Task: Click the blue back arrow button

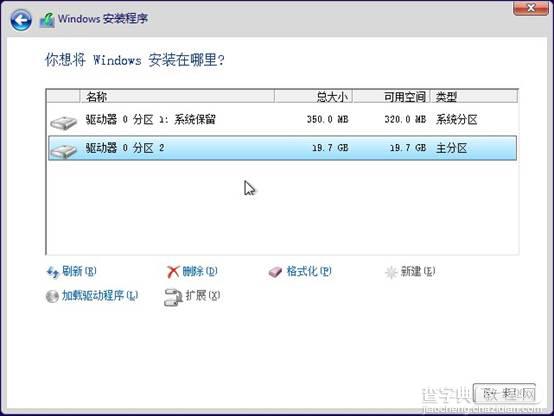Action: pyautogui.click(x=21, y=19)
